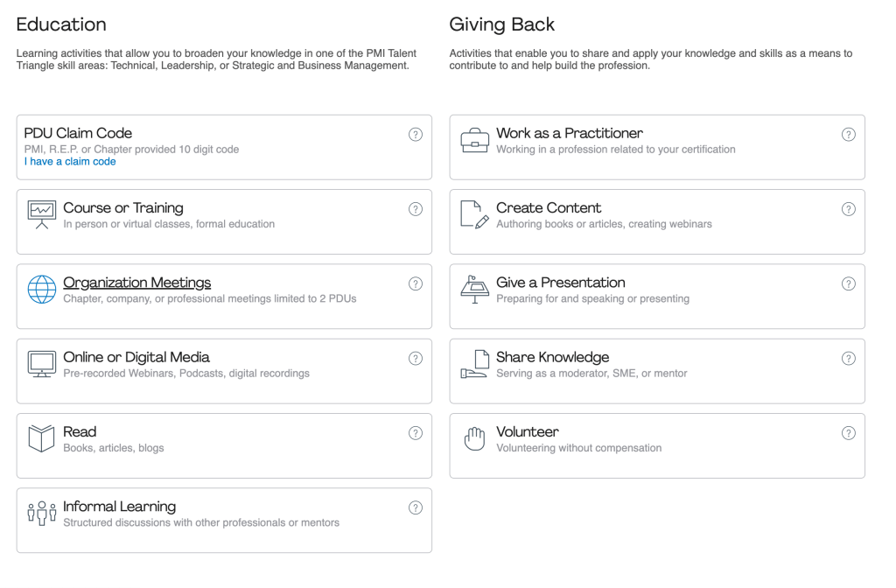The height and width of the screenshot is (588, 896).
Task: Show help for Work as a Practitioner
Action: click(849, 135)
